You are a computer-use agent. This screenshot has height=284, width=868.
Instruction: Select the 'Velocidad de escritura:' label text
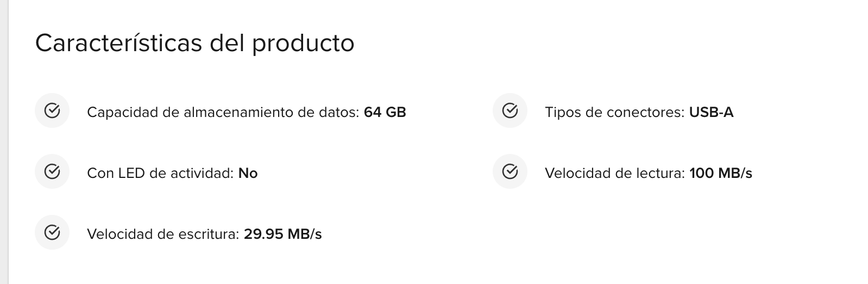click(163, 234)
